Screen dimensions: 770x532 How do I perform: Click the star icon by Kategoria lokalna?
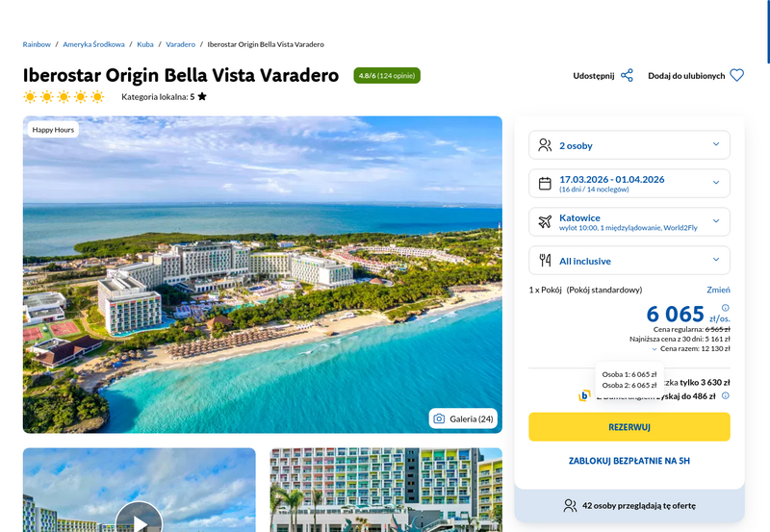(x=202, y=96)
